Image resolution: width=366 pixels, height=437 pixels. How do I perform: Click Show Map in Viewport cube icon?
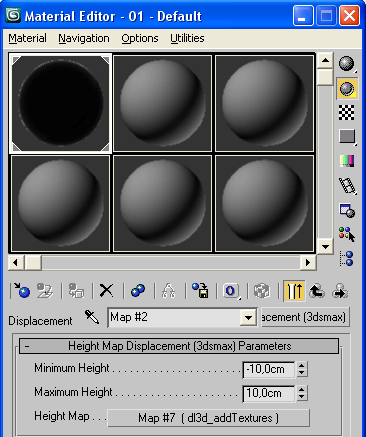tap(262, 291)
